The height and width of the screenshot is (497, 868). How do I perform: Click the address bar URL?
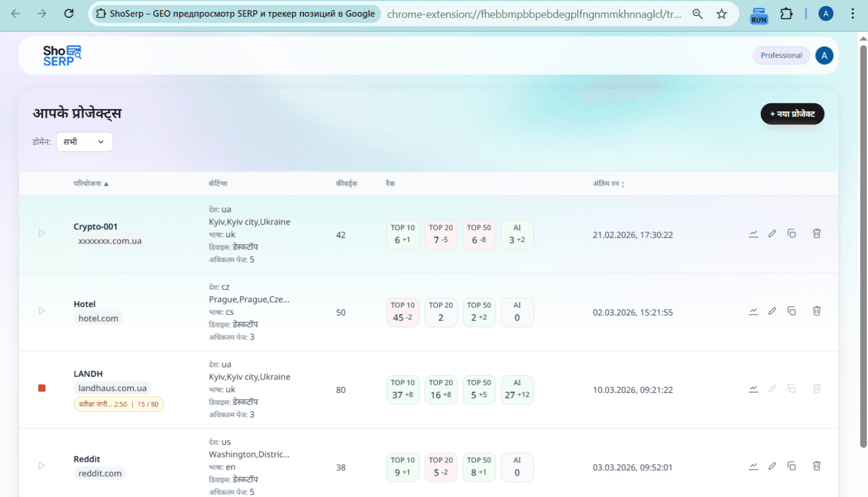pos(534,14)
